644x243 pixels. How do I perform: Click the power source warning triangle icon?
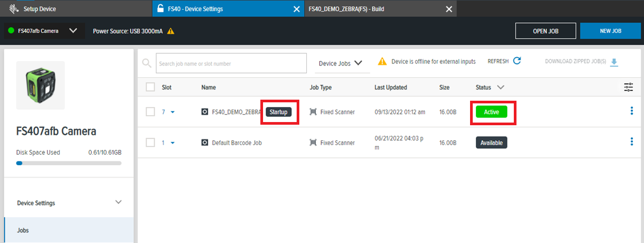click(x=171, y=31)
